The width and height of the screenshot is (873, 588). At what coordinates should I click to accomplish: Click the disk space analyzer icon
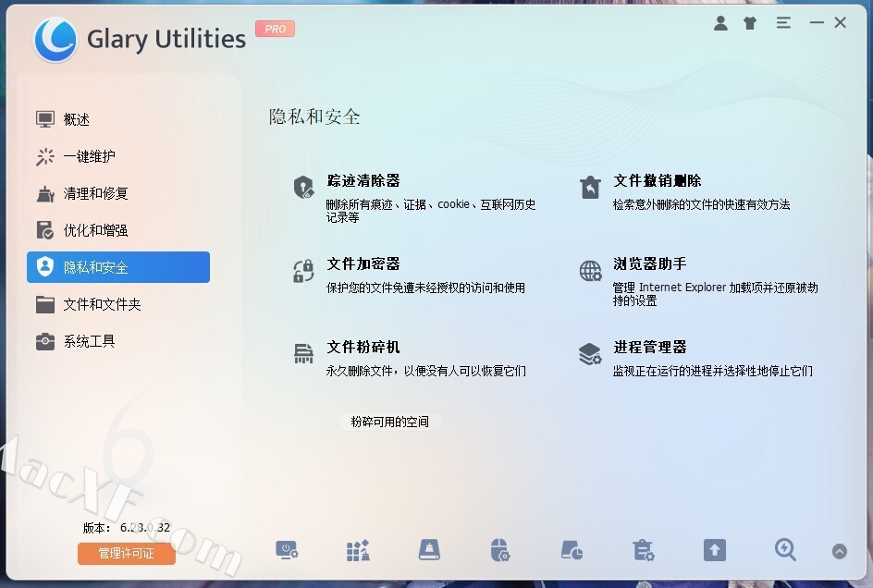tap(572, 550)
